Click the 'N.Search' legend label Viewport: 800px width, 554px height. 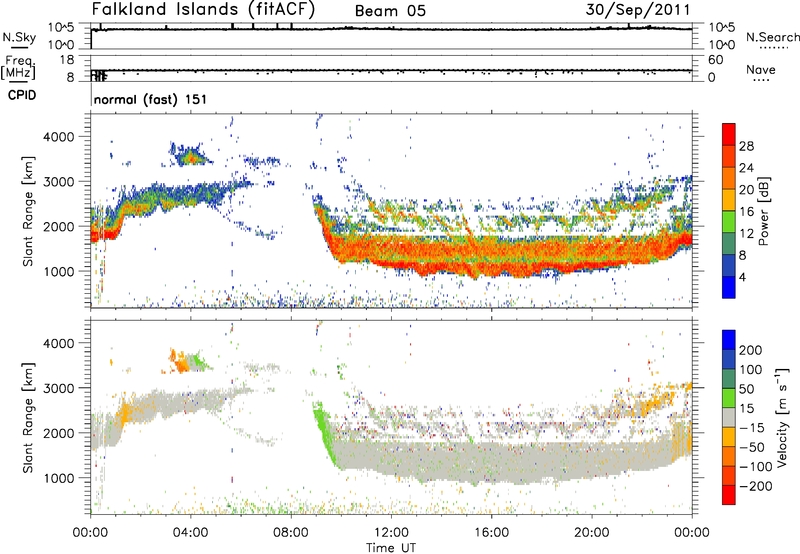(772, 37)
